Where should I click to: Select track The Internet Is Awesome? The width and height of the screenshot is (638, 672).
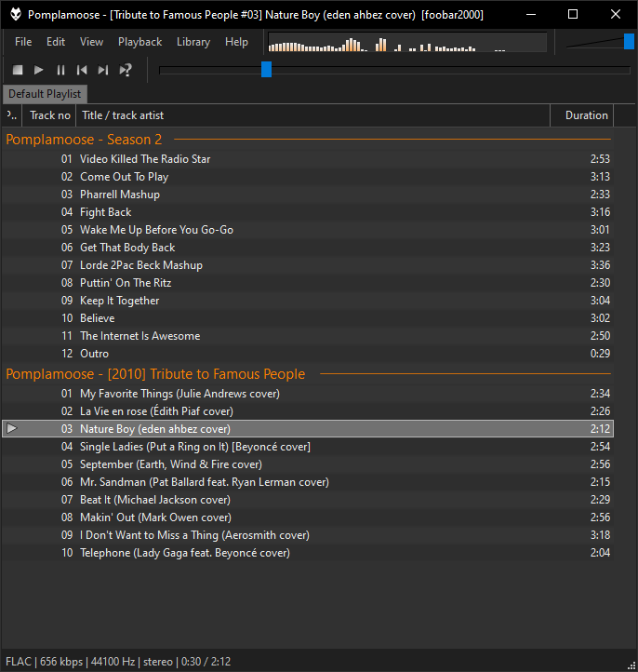pyautogui.click(x=308, y=336)
